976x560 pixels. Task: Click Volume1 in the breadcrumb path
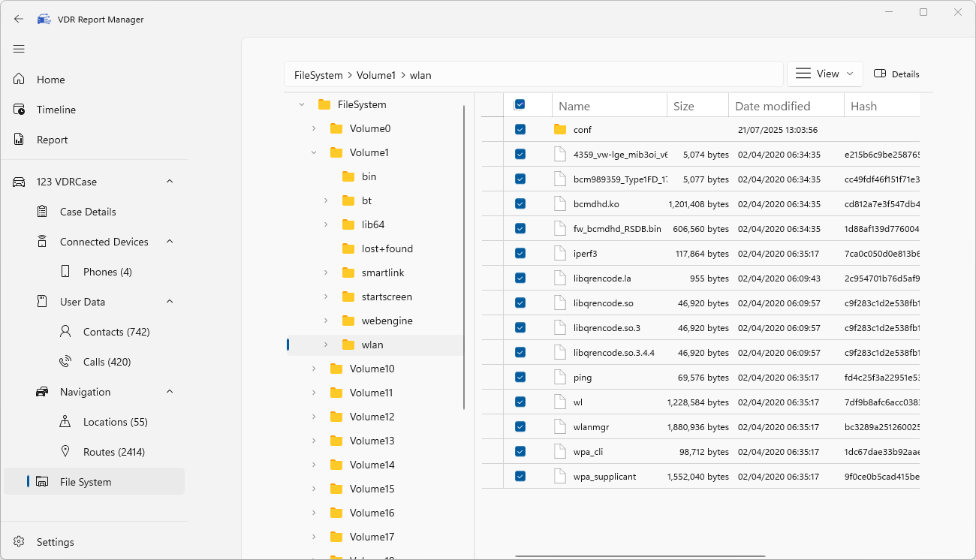coord(375,75)
